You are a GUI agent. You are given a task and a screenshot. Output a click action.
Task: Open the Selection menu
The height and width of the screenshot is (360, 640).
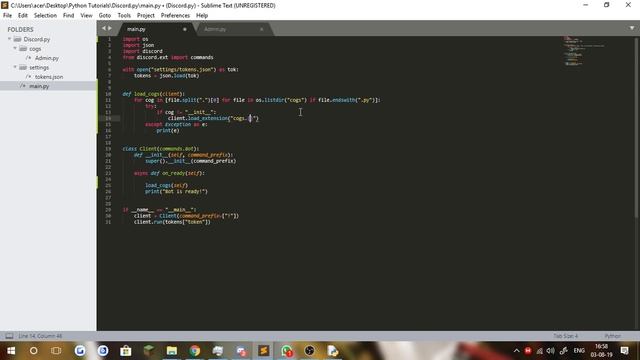point(45,15)
